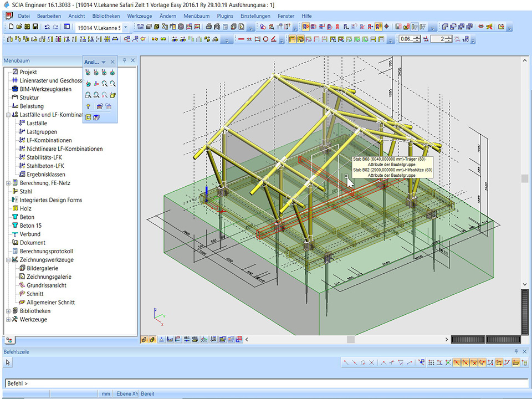Expand the Bibliotheken tree node
Viewport: 532px width, 399px height.
[8, 311]
